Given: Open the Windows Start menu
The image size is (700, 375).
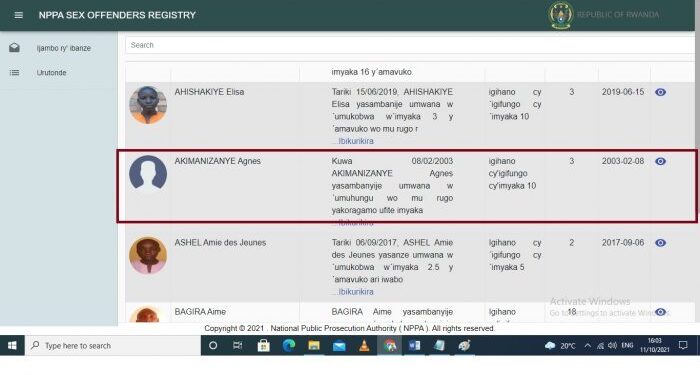Looking at the screenshot, I should pyautogui.click(x=12, y=346).
